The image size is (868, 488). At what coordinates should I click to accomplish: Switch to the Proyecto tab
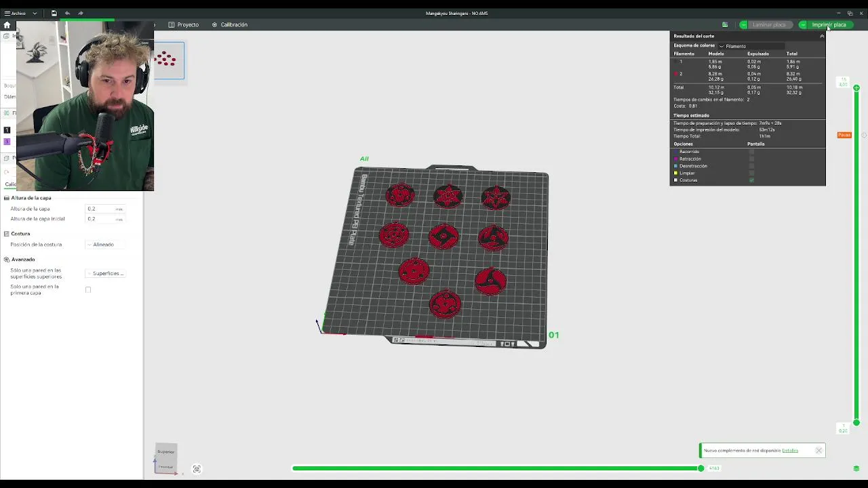pyautogui.click(x=184, y=25)
